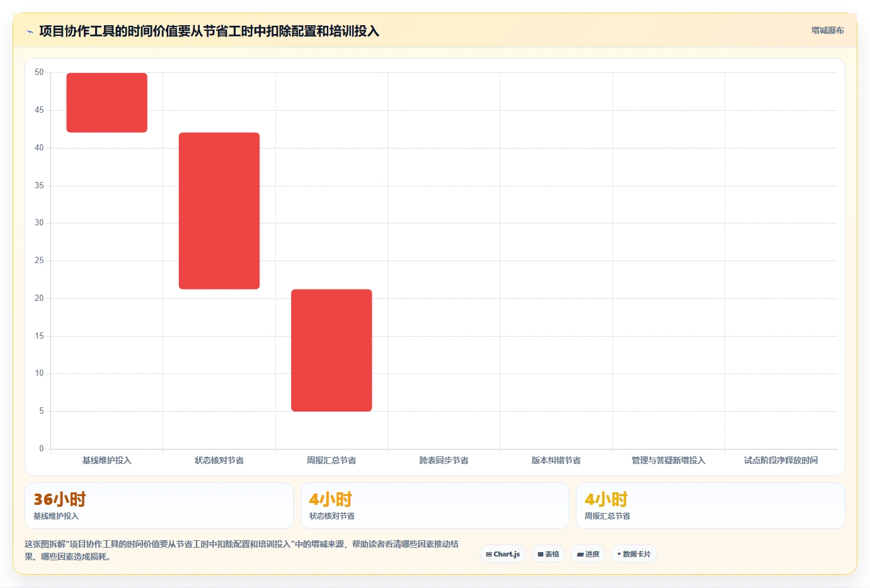The width and height of the screenshot is (870, 588).
Task: Click x-axis label 试点阶段净释放时间
Action: coord(781,461)
